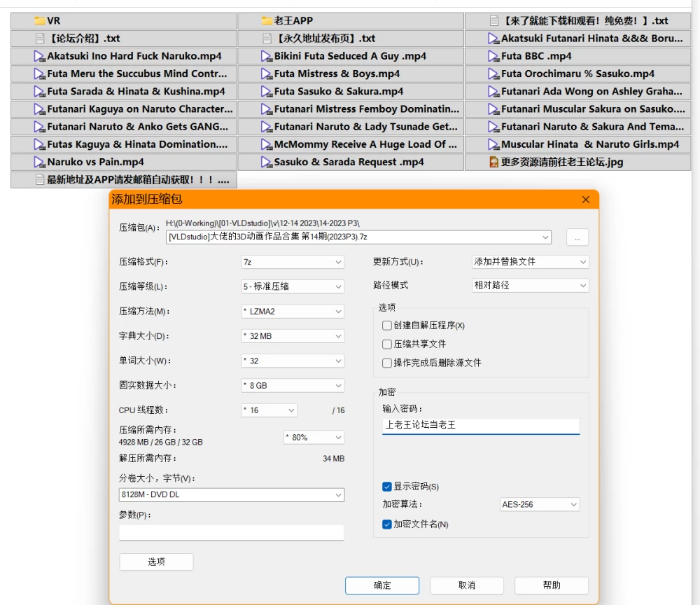
Task: Enable 操作完成后删除源文件 checkbox
Action: click(387, 363)
